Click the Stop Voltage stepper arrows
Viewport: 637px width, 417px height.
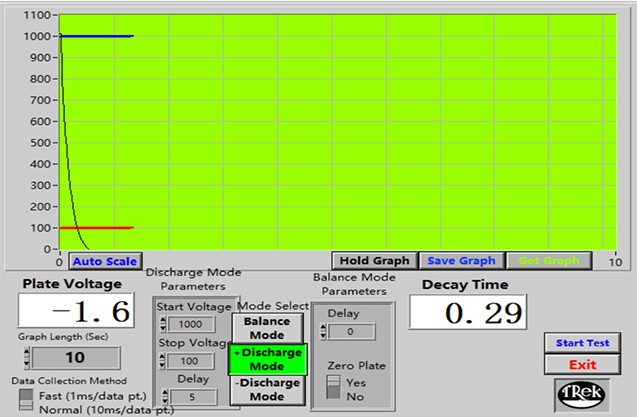tap(163, 360)
